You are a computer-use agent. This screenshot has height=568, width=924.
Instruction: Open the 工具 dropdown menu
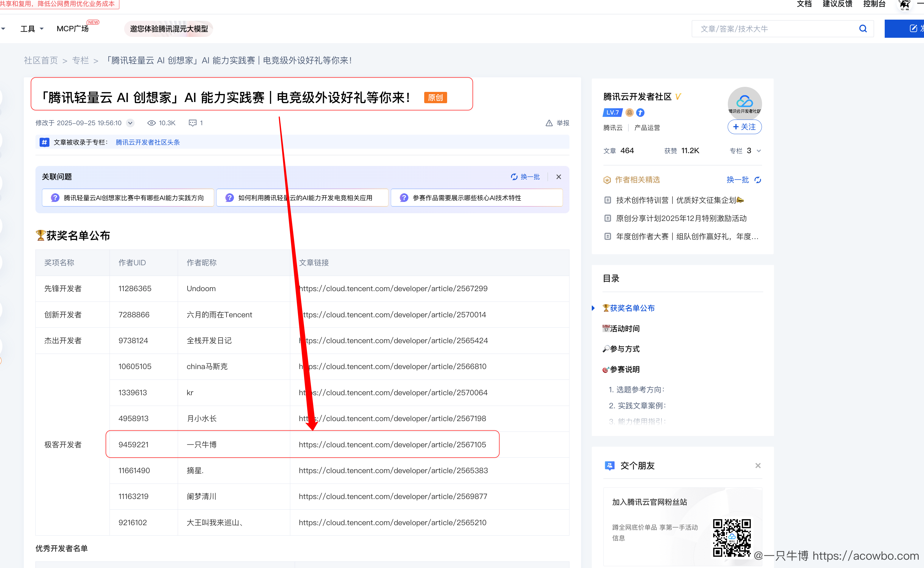31,28
